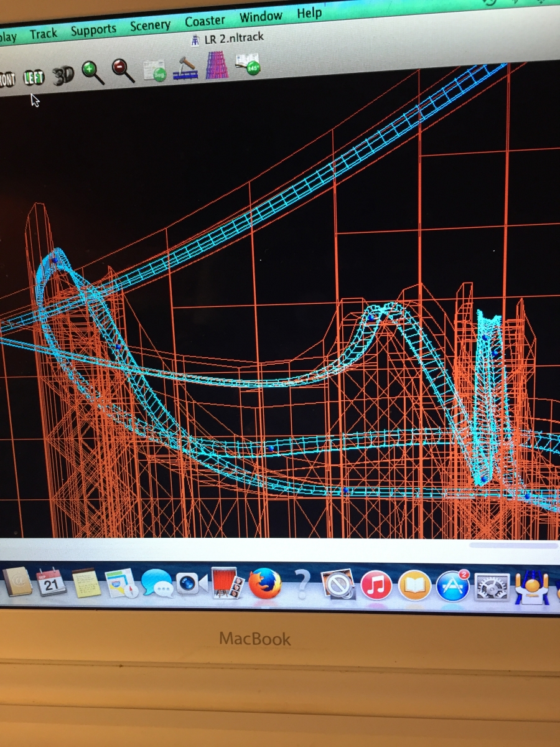This screenshot has height=747, width=560.
Task: Switch to the Left view
Action: 34,78
